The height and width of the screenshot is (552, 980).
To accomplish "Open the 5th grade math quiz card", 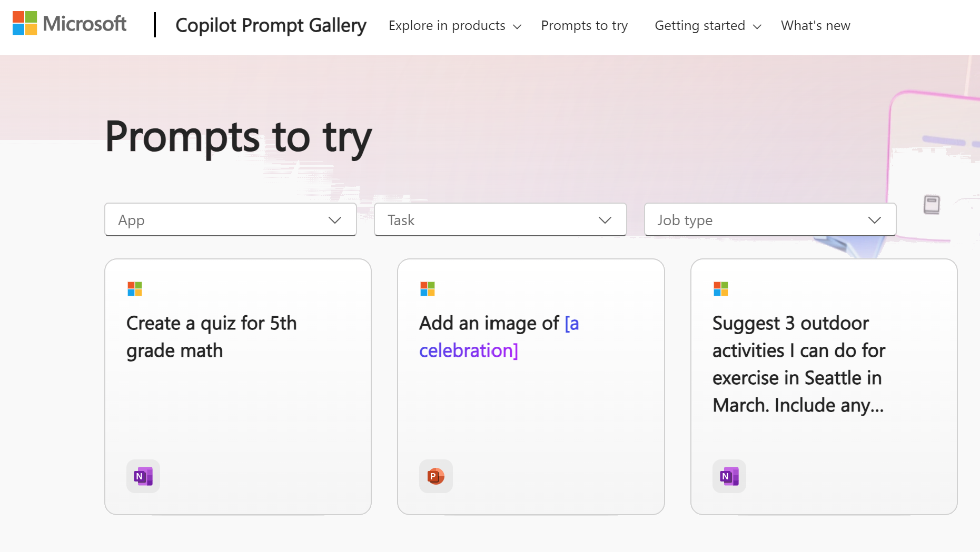I will [238, 387].
